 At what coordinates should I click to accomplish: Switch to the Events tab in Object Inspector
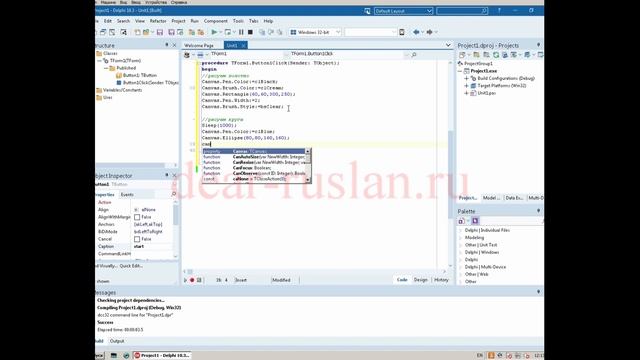(127, 195)
